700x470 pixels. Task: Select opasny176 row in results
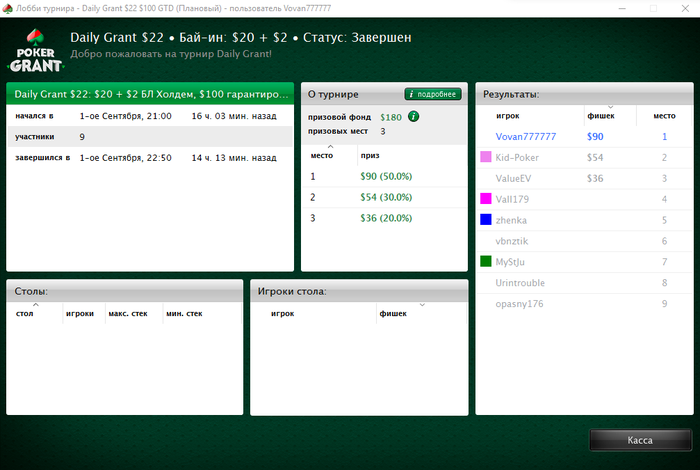tap(584, 304)
